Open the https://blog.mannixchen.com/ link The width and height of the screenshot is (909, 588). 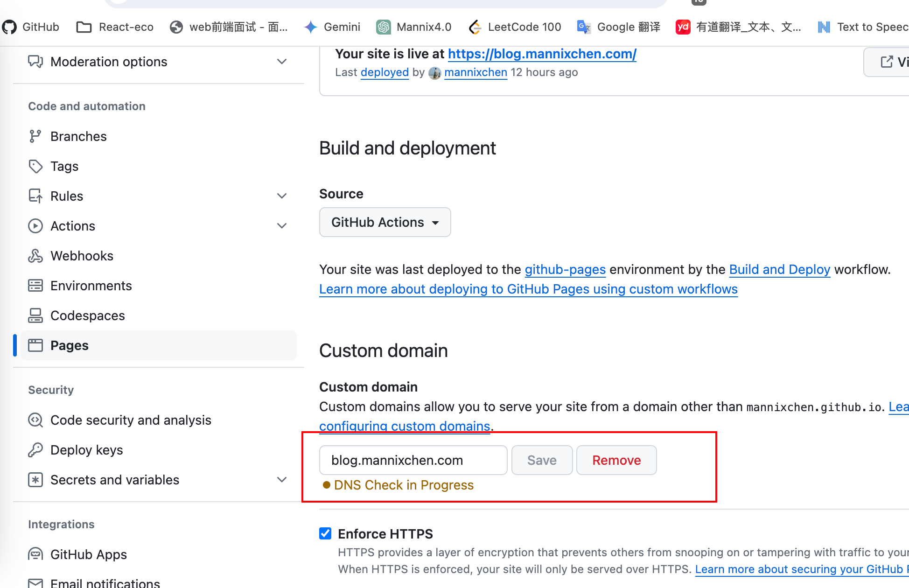(542, 54)
